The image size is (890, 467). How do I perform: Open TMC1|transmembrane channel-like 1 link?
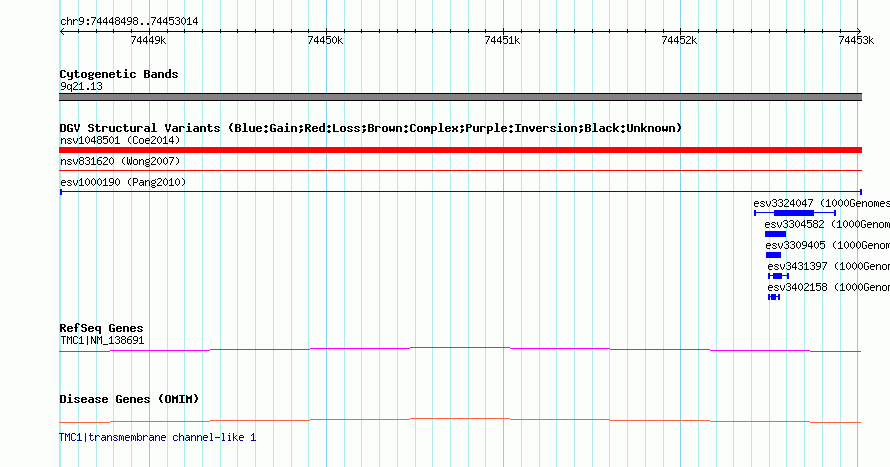pyautogui.click(x=158, y=437)
